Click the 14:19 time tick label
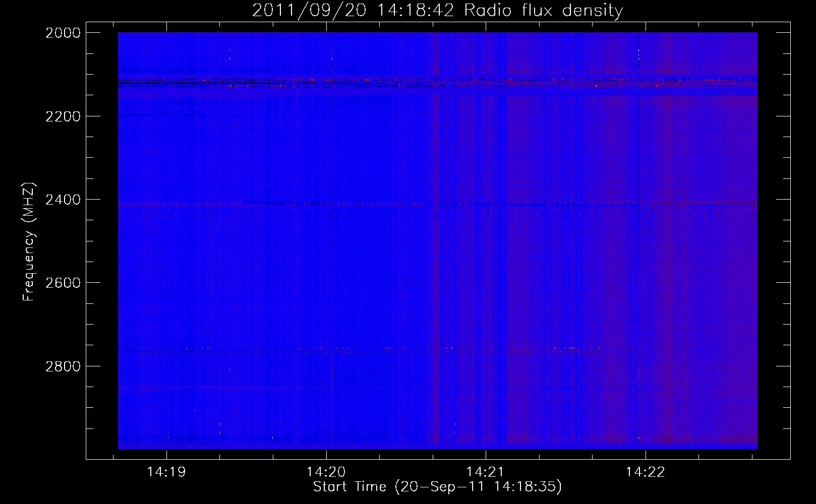Viewport: 816px width, 504px height. click(166, 472)
